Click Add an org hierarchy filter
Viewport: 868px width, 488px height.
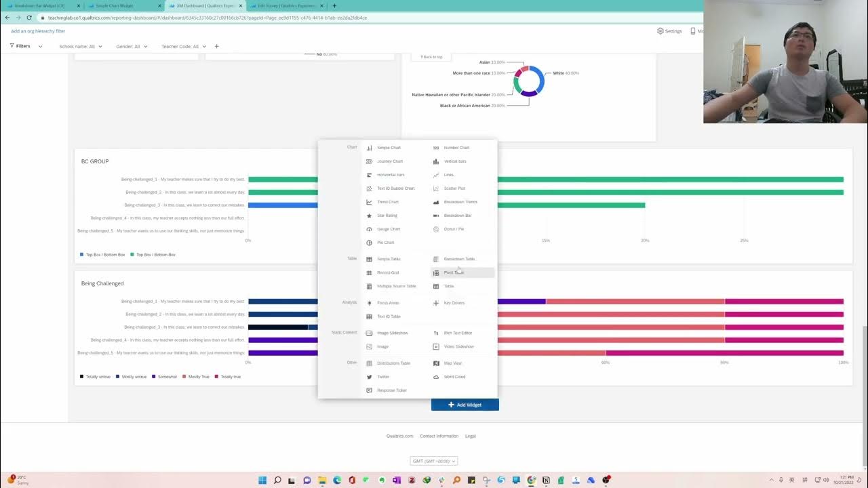pos(38,31)
